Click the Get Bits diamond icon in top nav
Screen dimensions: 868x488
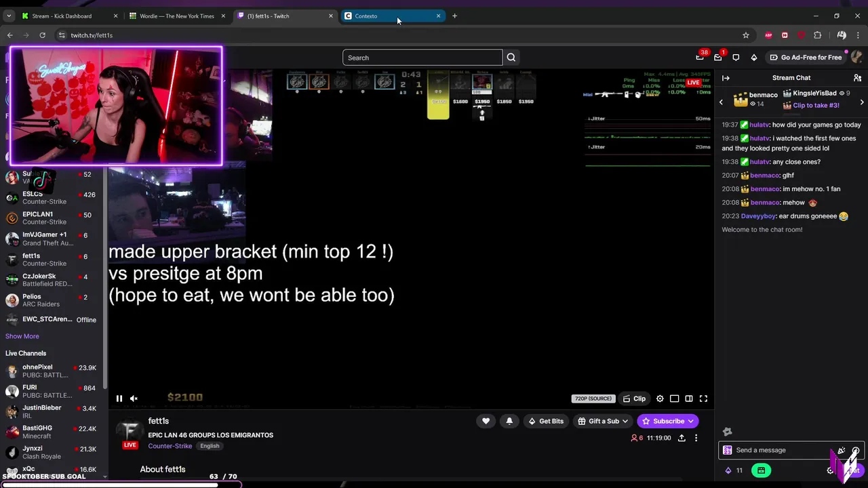click(x=753, y=58)
